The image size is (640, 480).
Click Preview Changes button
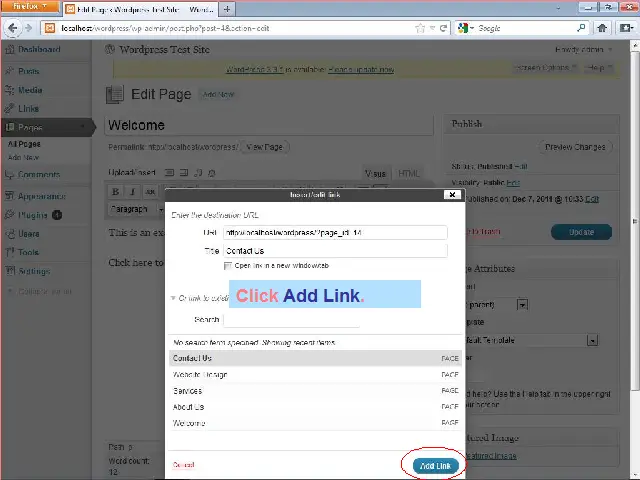(575, 147)
